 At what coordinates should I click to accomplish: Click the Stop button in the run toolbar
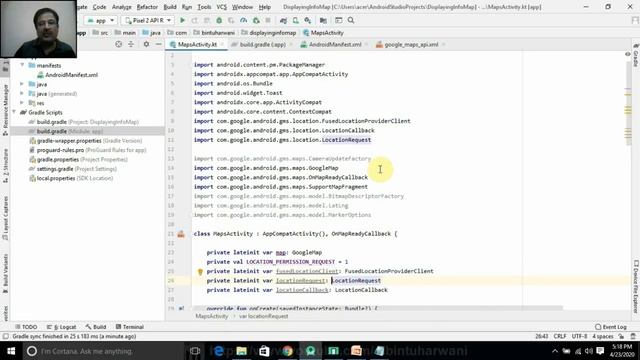pos(268,20)
